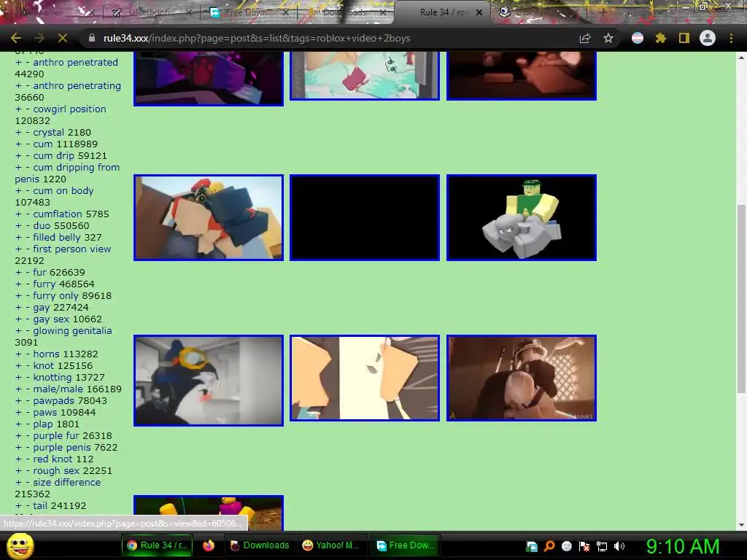Click the vertical scrollbar thumb
Image resolution: width=747 pixels, height=560 pixels.
tap(741, 298)
